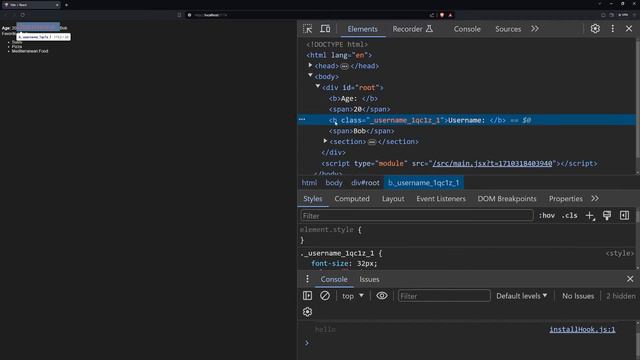Toggle the console sidebar icon
This screenshot has height=360, width=640.
pos(307,296)
